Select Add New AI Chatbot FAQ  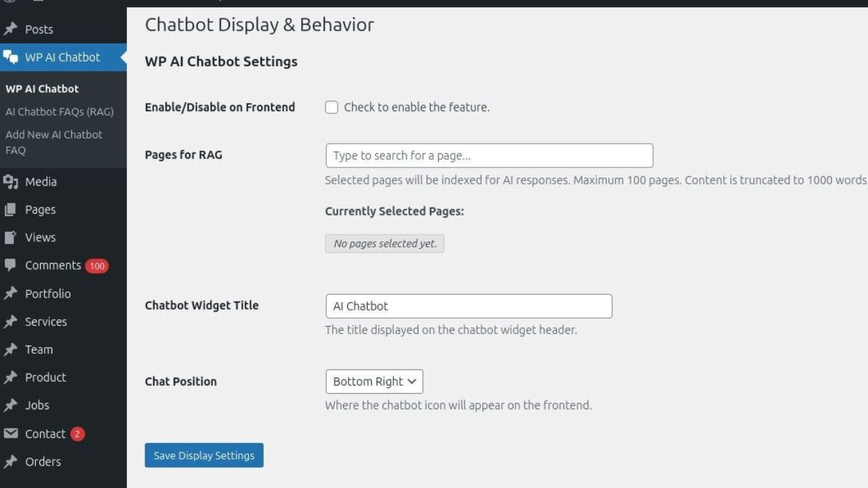pos(54,142)
